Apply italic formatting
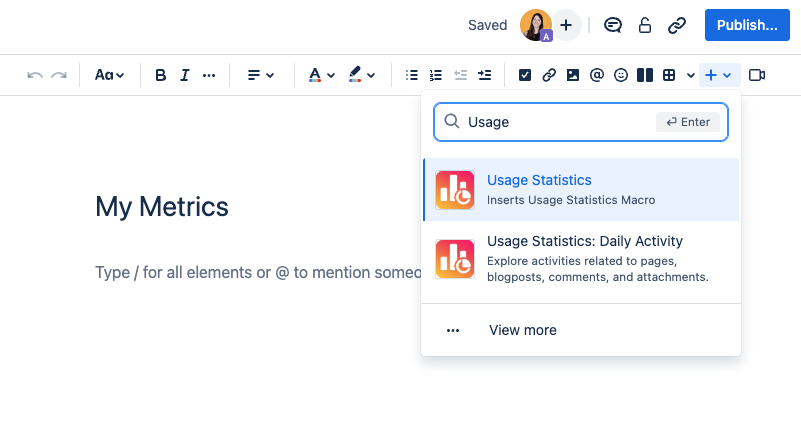Viewport: 801px width, 424px height. (x=185, y=75)
